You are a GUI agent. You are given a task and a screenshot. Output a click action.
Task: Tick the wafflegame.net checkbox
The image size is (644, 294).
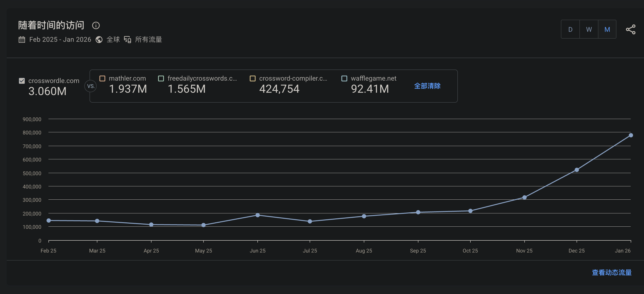pos(344,78)
